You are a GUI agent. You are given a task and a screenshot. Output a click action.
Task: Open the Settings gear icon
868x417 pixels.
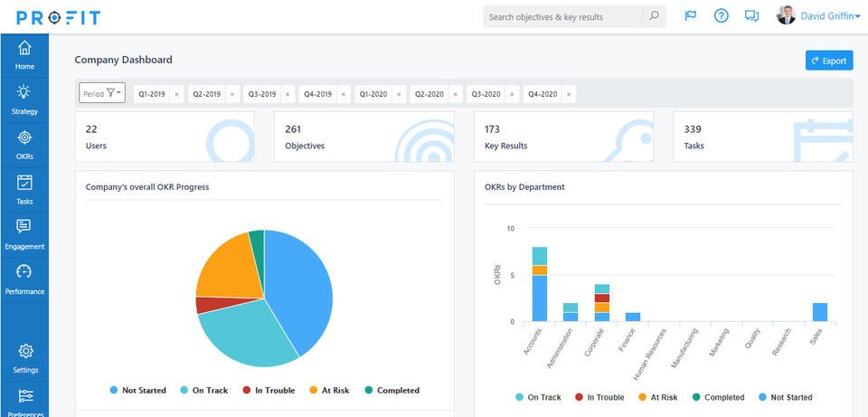pos(25,351)
